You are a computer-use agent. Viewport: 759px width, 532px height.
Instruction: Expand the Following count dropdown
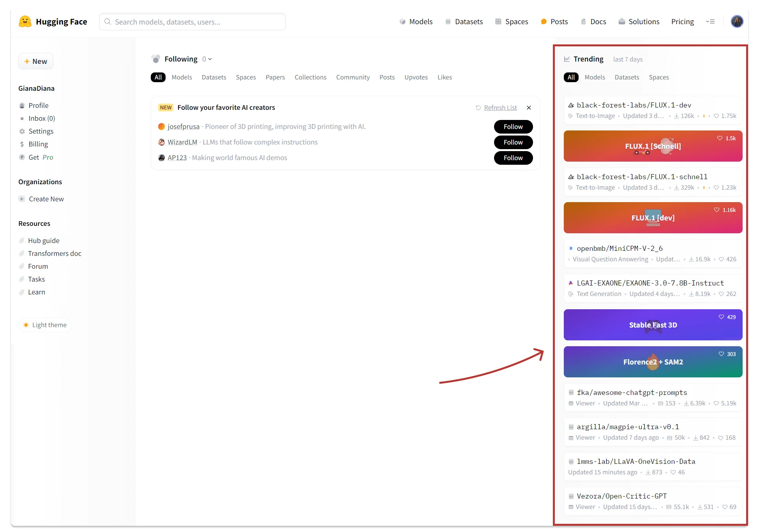[x=207, y=59]
